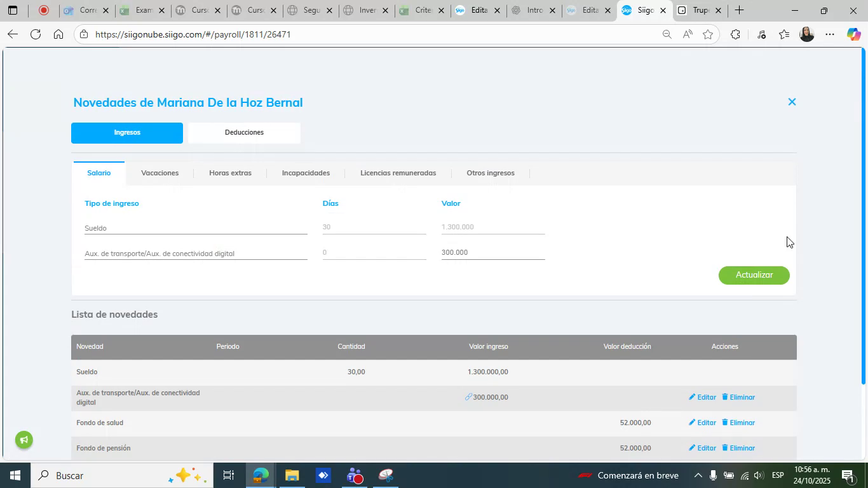Viewport: 868px width, 488px height.
Task: Open the favorites list icon
Action: pos(784,34)
